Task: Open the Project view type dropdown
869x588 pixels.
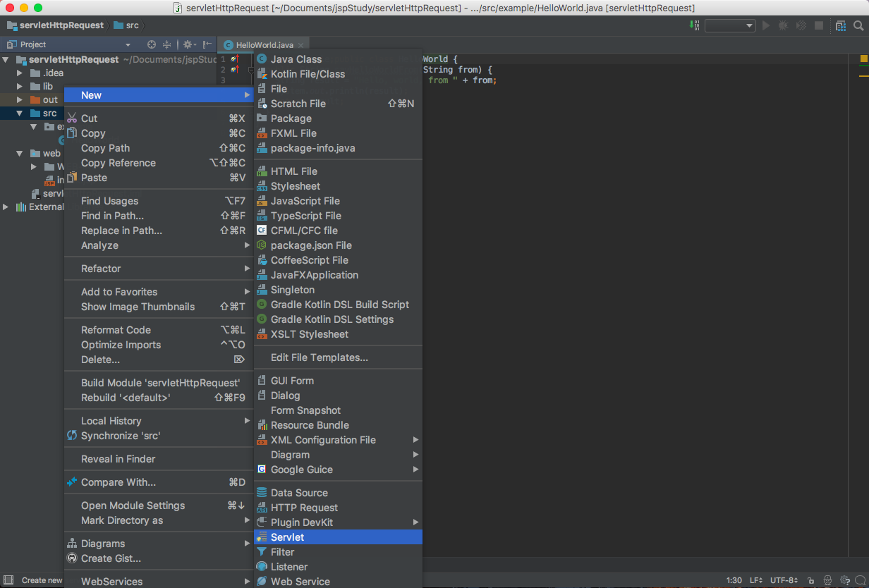Action: 128,44
